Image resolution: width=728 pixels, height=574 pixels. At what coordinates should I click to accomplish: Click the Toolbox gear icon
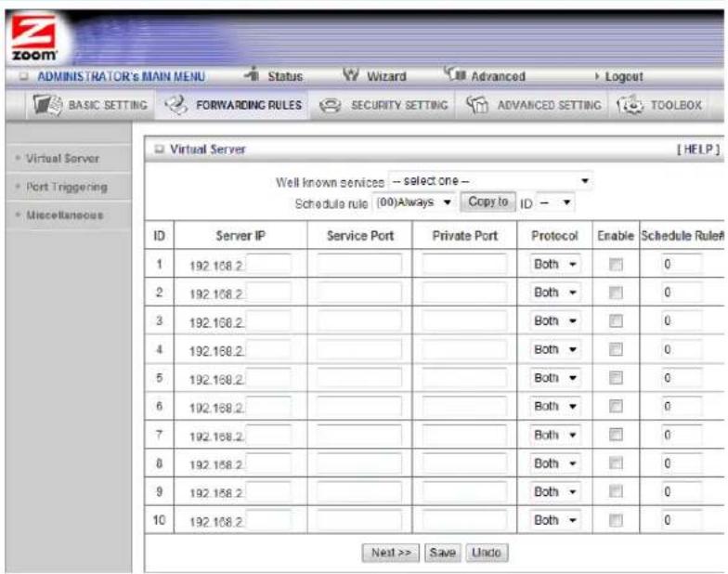[630, 105]
